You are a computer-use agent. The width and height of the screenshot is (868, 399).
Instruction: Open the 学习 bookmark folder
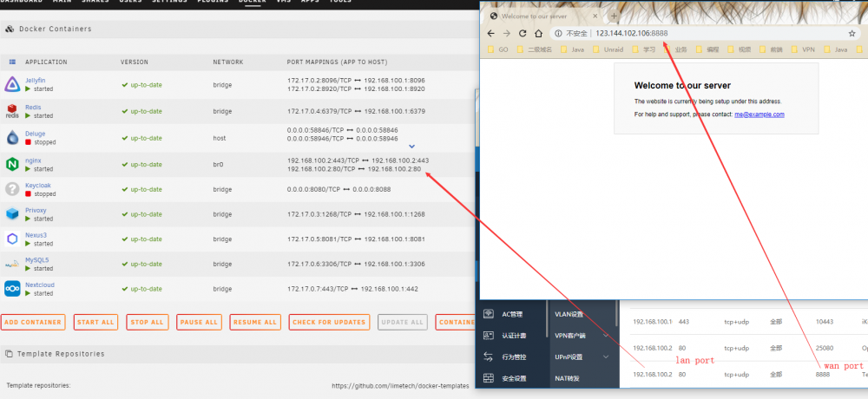point(644,49)
